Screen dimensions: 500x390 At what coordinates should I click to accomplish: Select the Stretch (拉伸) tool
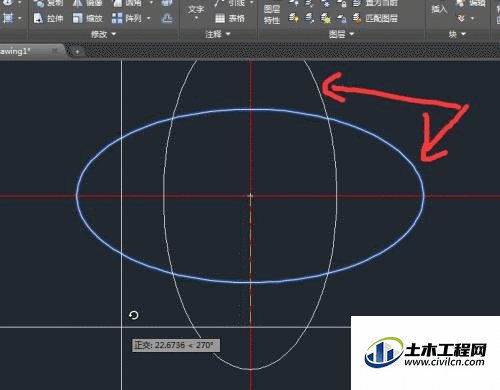[x=49, y=18]
